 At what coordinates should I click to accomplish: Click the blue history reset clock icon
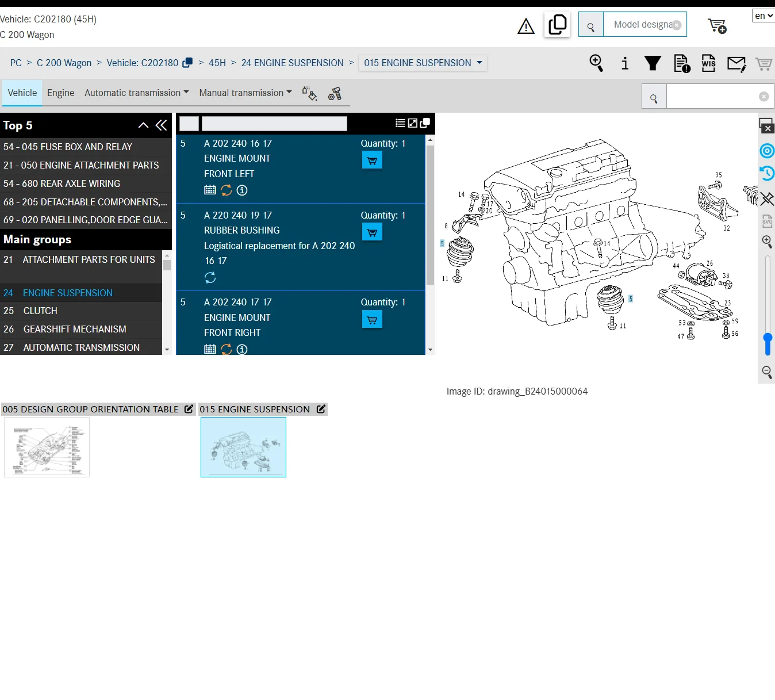point(767,173)
